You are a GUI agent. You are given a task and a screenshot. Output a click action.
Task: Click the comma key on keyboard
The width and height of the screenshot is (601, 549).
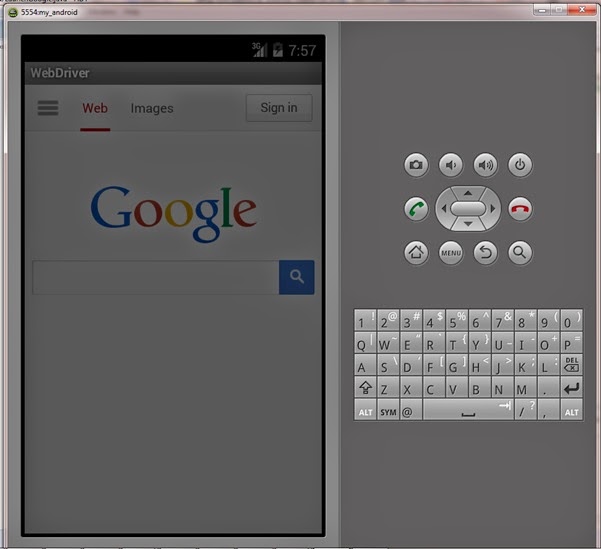tap(548, 409)
